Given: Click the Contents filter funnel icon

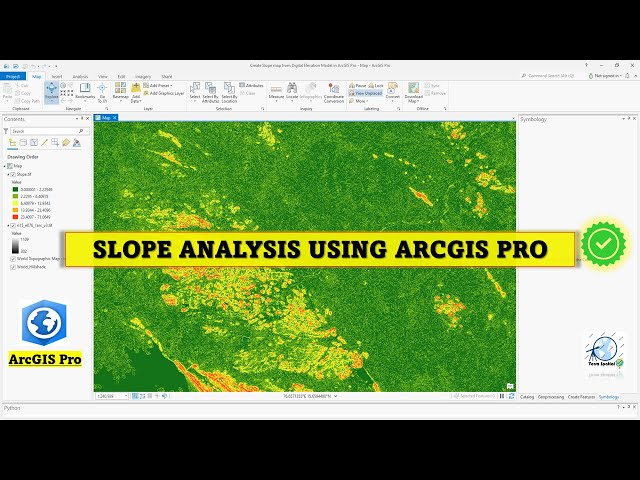Looking at the screenshot, I should pos(6,131).
